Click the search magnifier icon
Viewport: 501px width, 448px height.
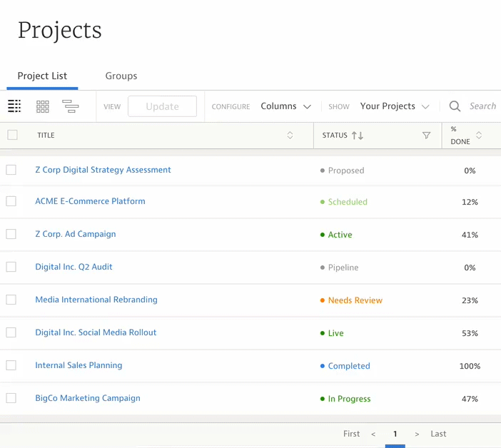(455, 106)
